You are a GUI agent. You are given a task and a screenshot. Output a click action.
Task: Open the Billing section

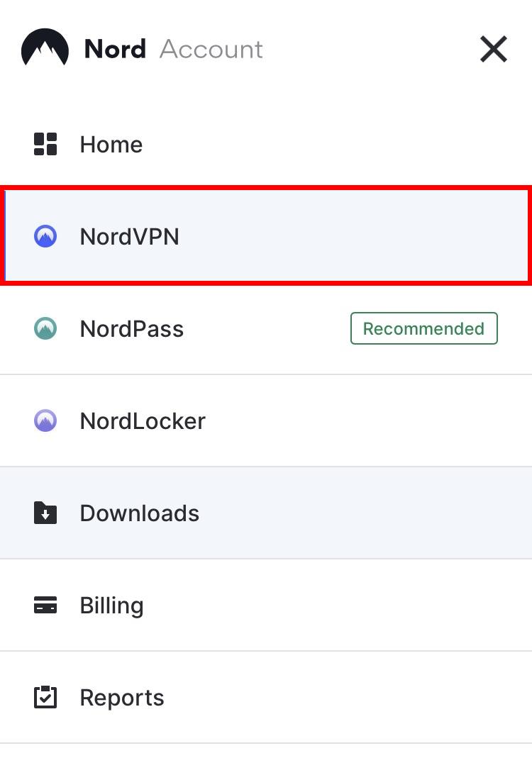pyautogui.click(x=111, y=605)
